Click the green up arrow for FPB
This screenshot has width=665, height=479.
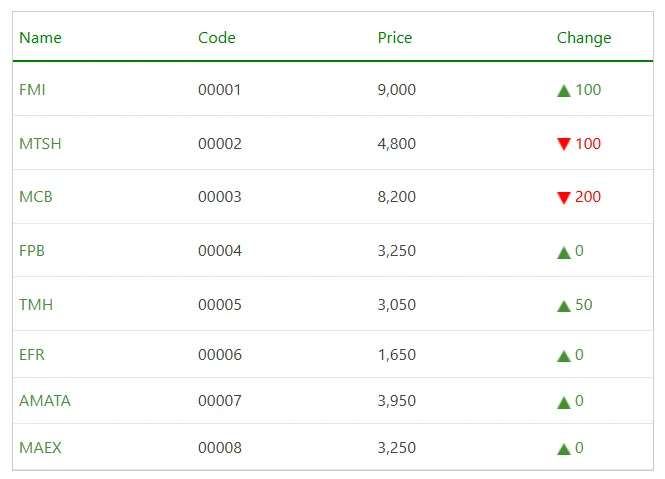pyautogui.click(x=564, y=252)
